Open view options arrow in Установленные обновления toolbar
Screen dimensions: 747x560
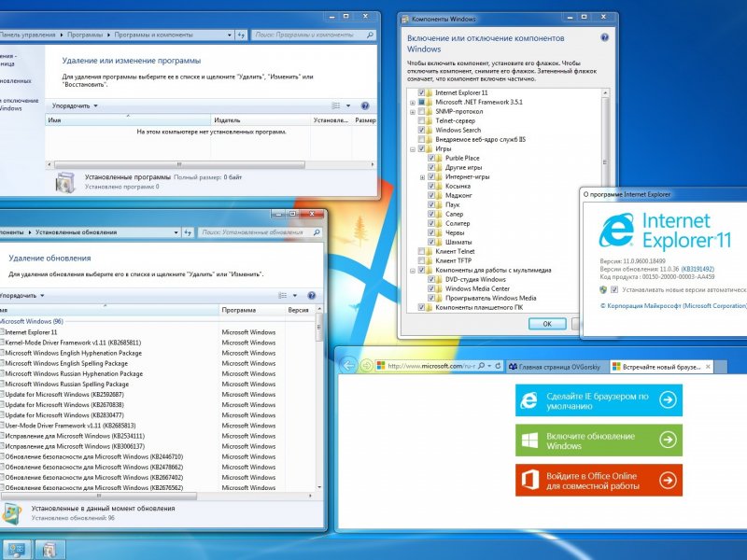295,295
